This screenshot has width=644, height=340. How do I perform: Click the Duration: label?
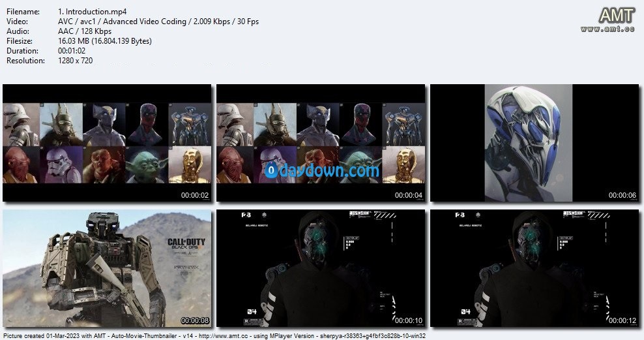tap(22, 51)
